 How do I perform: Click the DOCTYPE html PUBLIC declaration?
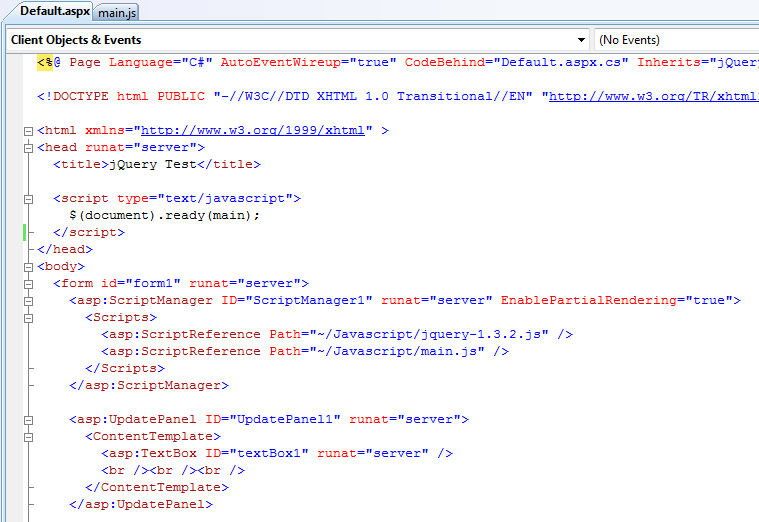click(x=121, y=96)
